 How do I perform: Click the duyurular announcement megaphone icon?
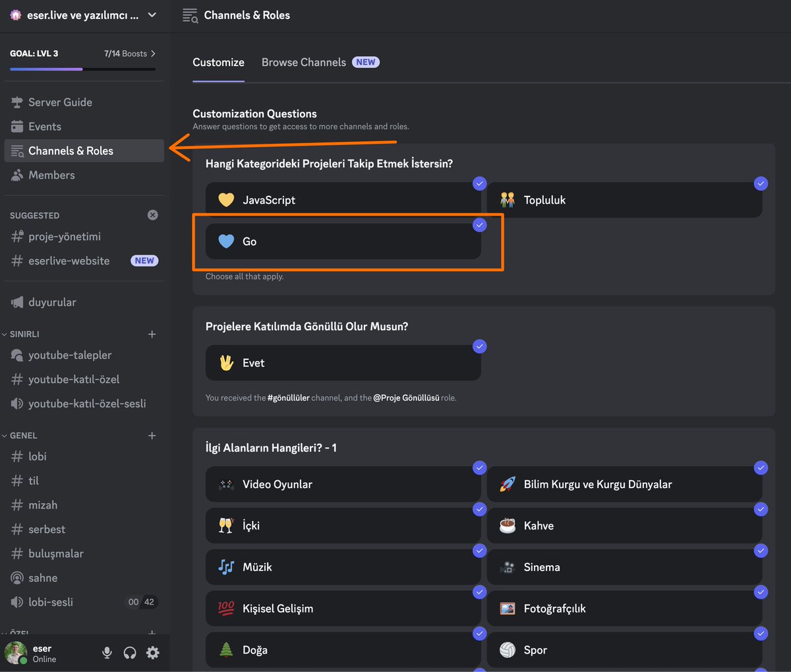pos(18,302)
